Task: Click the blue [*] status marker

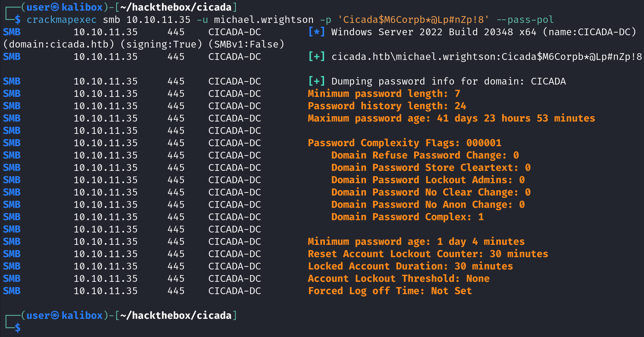Action: click(x=317, y=32)
